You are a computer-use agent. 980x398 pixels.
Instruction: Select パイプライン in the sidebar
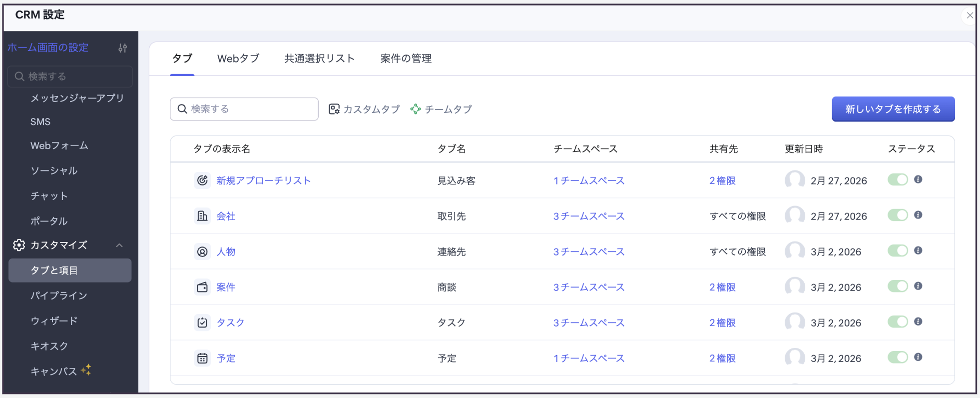coord(59,295)
